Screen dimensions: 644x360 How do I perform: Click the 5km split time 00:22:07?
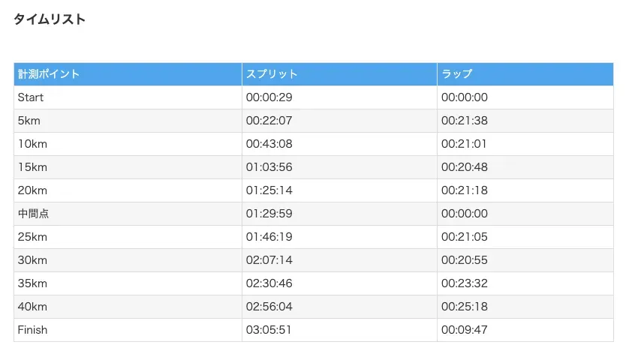click(x=269, y=121)
